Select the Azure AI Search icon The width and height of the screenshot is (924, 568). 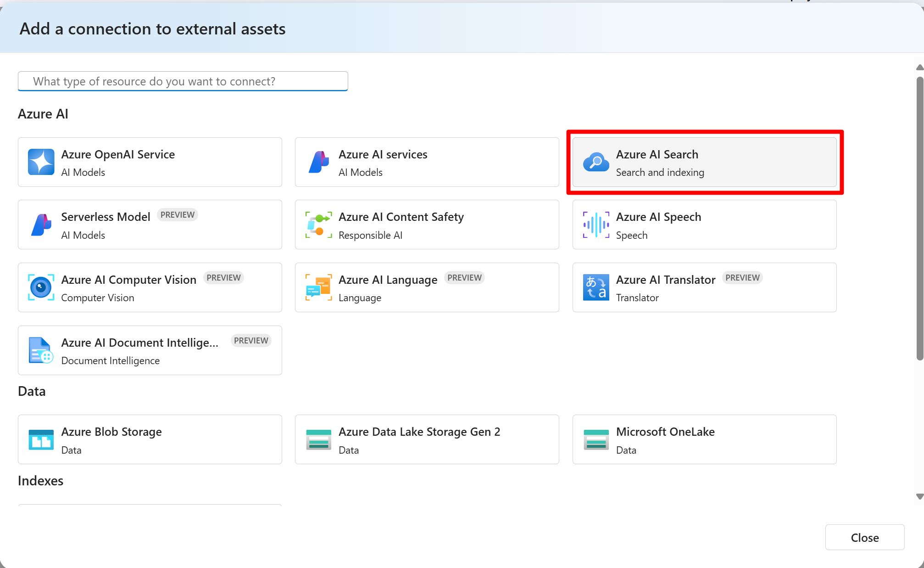pos(596,162)
